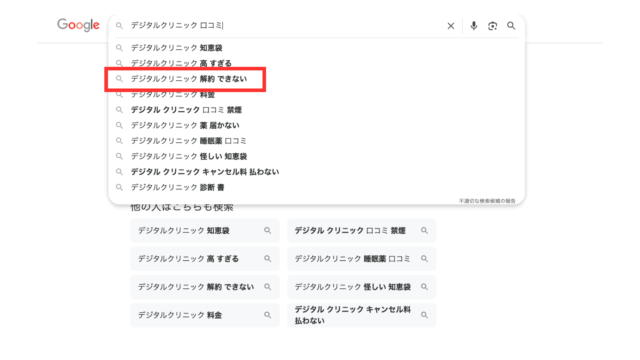Open related search chip デジタルクリニック 解約 できない
This screenshot has width=640, height=360.
[205, 287]
